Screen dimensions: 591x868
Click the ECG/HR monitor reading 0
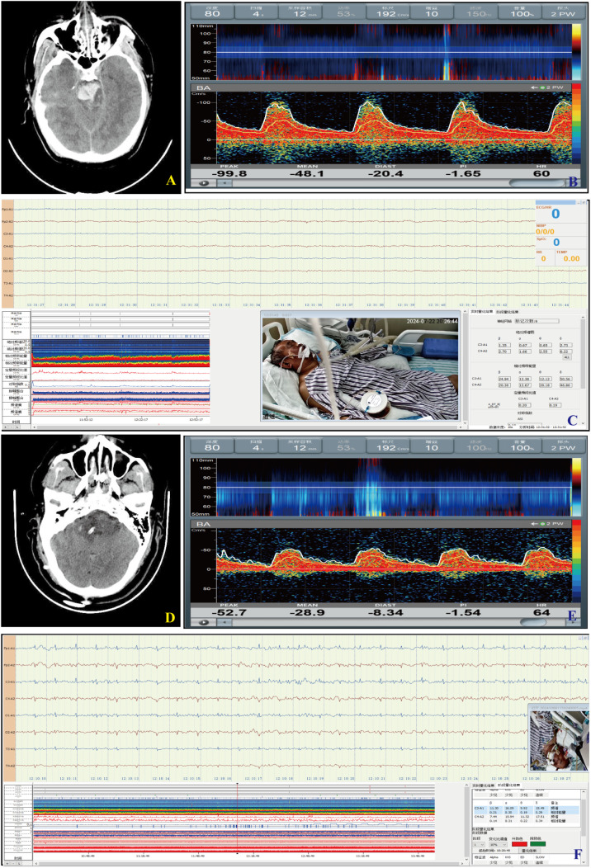pyautogui.click(x=556, y=214)
